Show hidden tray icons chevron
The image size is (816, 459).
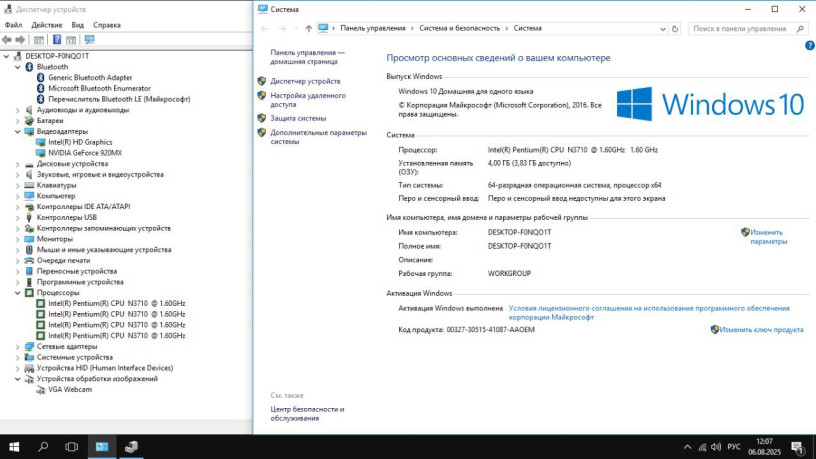pos(687,447)
